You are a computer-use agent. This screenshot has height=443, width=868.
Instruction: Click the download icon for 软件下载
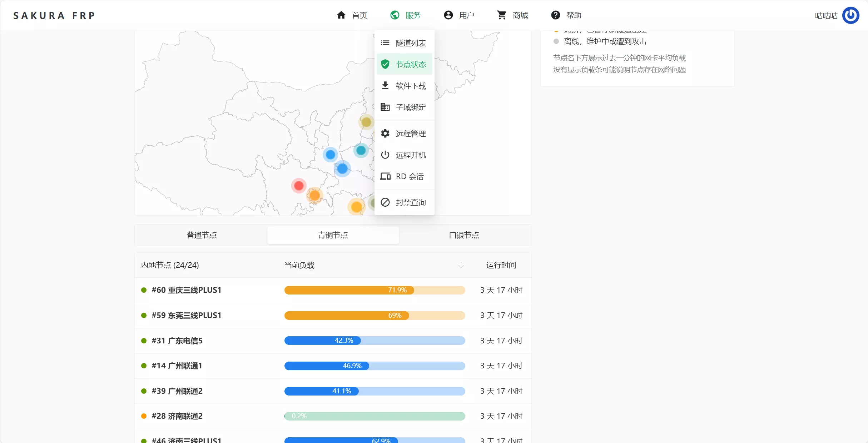point(385,86)
